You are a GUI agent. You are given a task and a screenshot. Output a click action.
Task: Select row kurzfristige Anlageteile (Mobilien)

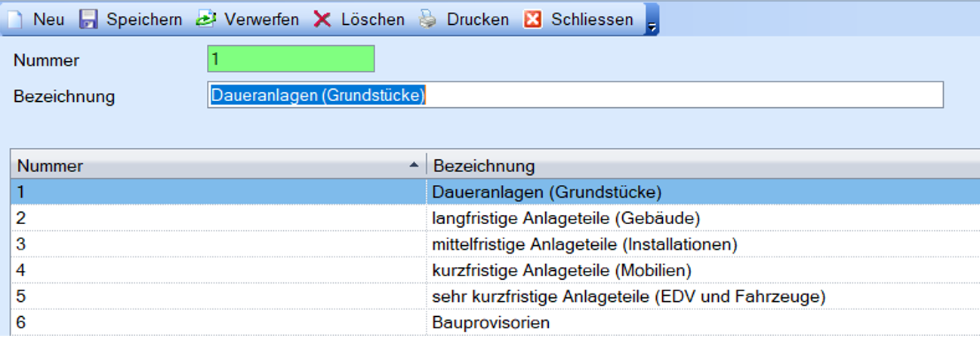[x=562, y=270]
